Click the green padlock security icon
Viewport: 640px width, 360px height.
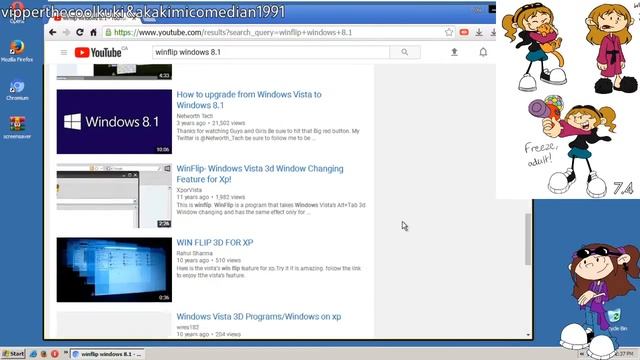[108, 32]
